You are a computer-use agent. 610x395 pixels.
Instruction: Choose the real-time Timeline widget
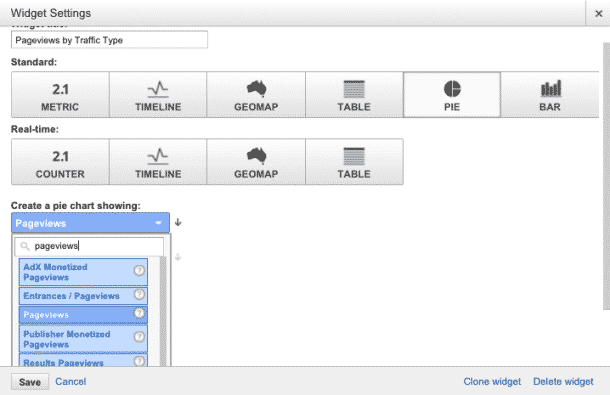tap(158, 162)
